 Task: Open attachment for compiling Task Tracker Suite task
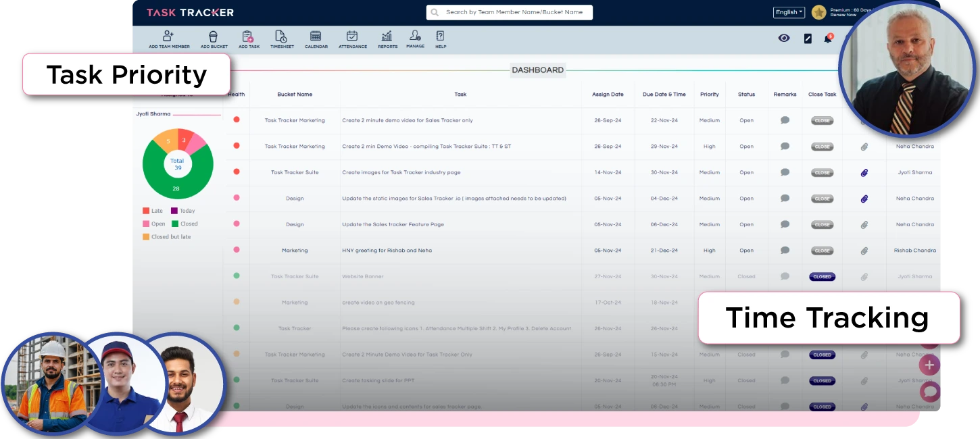click(x=864, y=147)
